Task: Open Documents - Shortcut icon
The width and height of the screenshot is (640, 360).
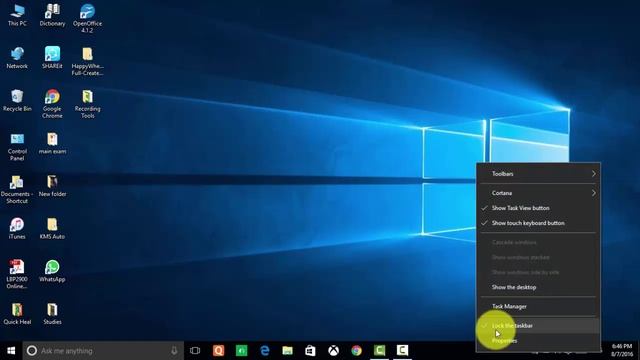Action: click(x=17, y=189)
